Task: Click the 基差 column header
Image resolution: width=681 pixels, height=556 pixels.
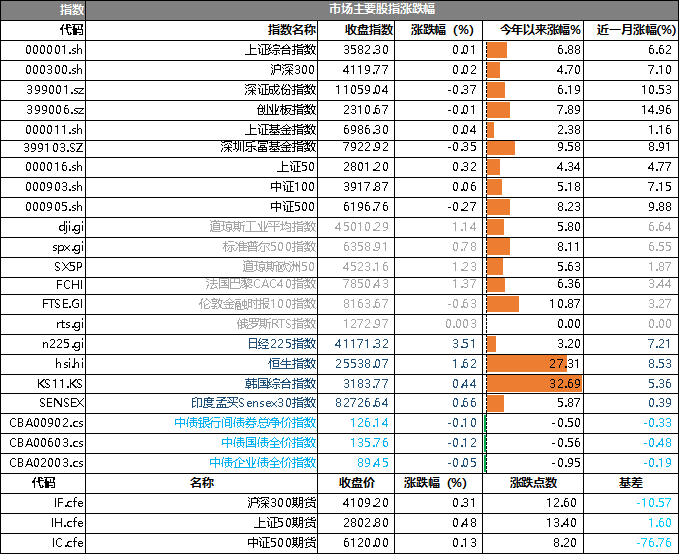Action: pos(631,483)
